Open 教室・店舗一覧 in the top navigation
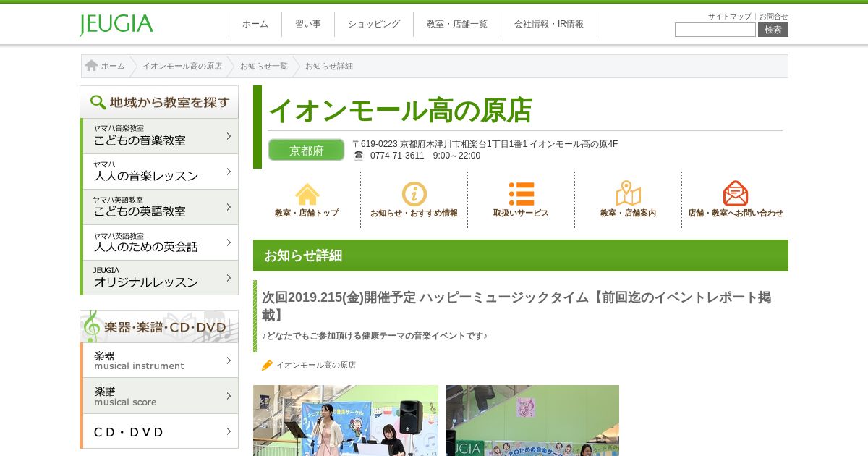 coord(457,24)
